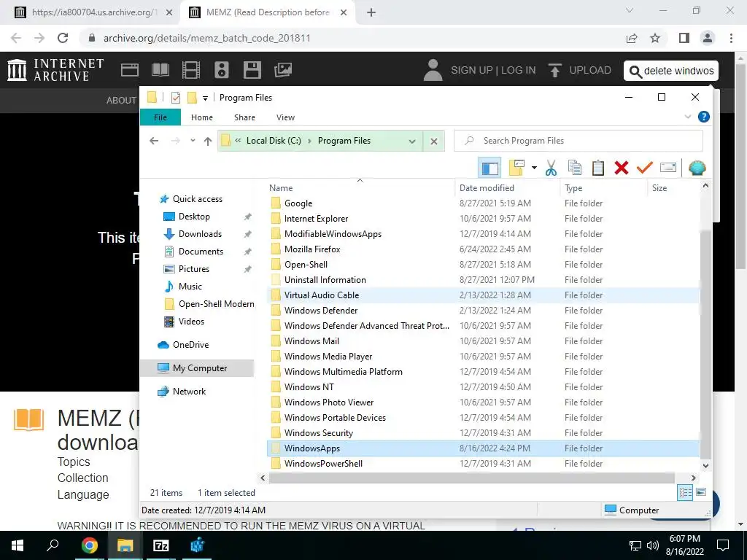The height and width of the screenshot is (560, 747).
Task: Bookmark page with the star icon in Chrome
Action: [x=656, y=38]
